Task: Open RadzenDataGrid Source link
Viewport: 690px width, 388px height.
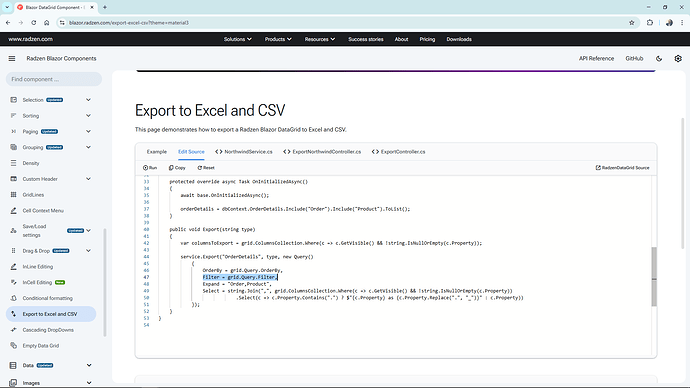Action: point(622,168)
